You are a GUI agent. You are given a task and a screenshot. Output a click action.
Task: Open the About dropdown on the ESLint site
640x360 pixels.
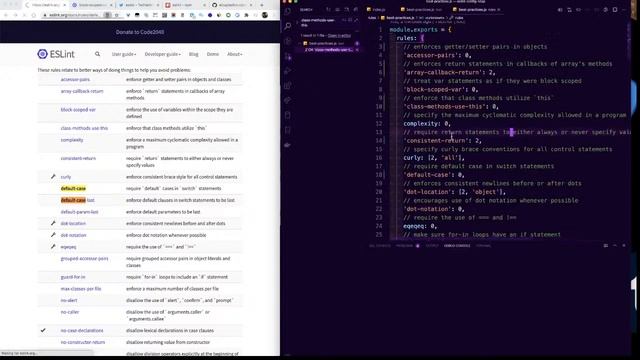click(235, 54)
